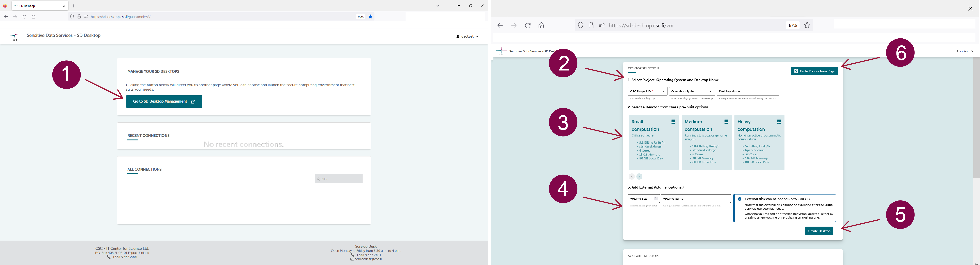Click forward arrow in the /vm browser window
The image size is (980, 265).
(514, 26)
